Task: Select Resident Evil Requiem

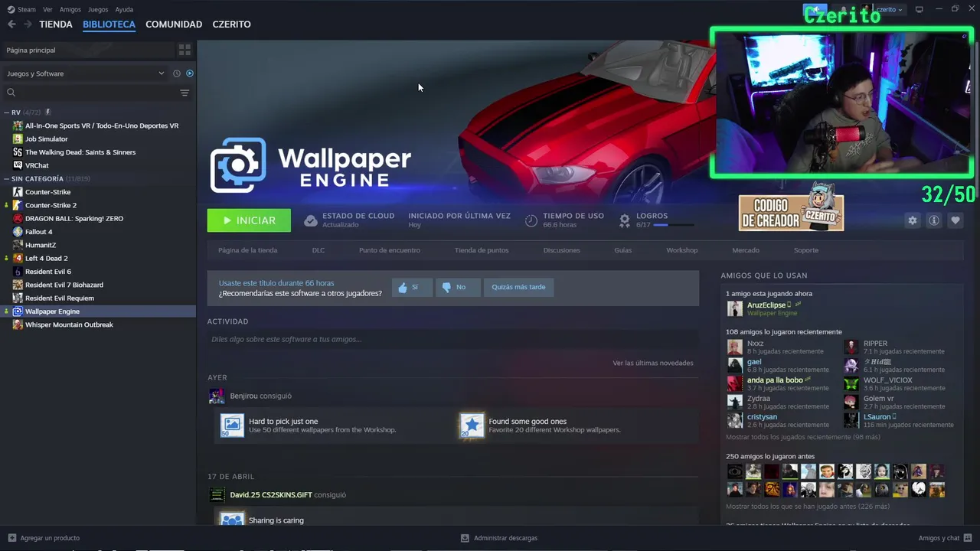Action: (60, 298)
